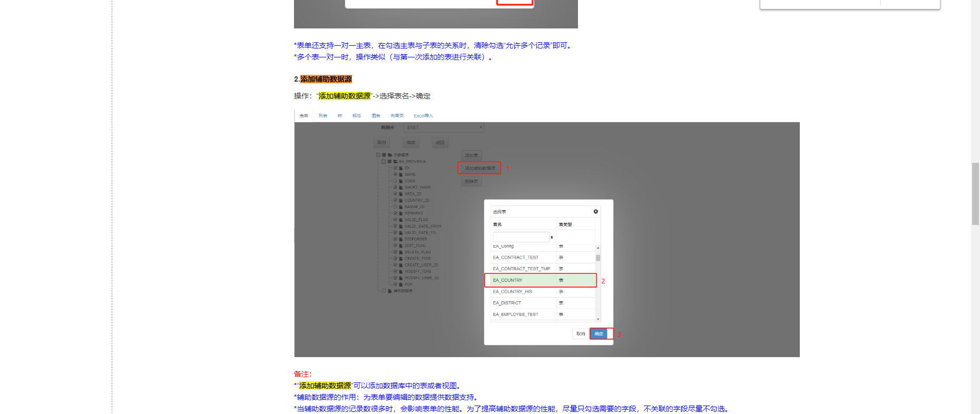Close the 选择表 dialog with circle icon
Viewport: 980px width, 414px height.
coord(596,212)
